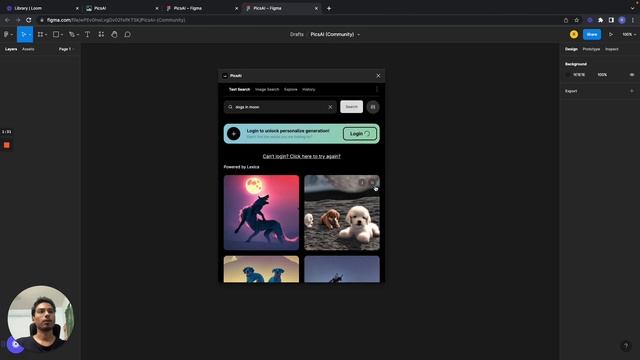
Task: Select the Pen tool
Action: (x=72, y=35)
